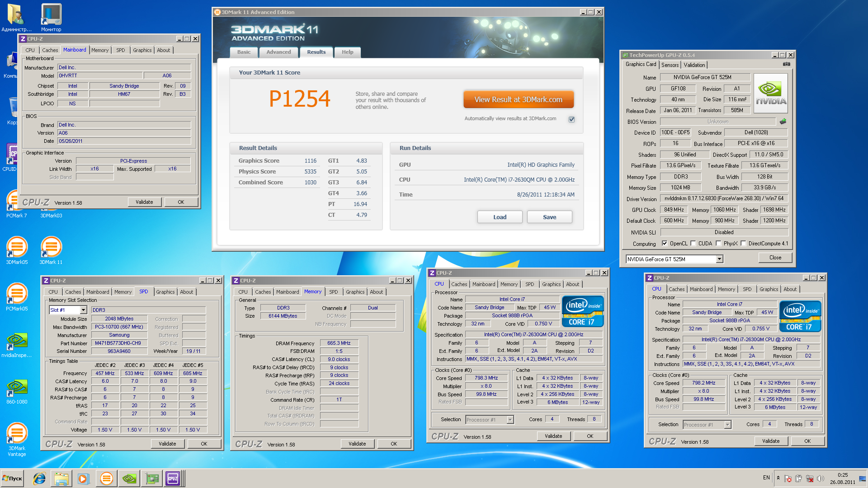Click the EN language indicator

coord(766,478)
